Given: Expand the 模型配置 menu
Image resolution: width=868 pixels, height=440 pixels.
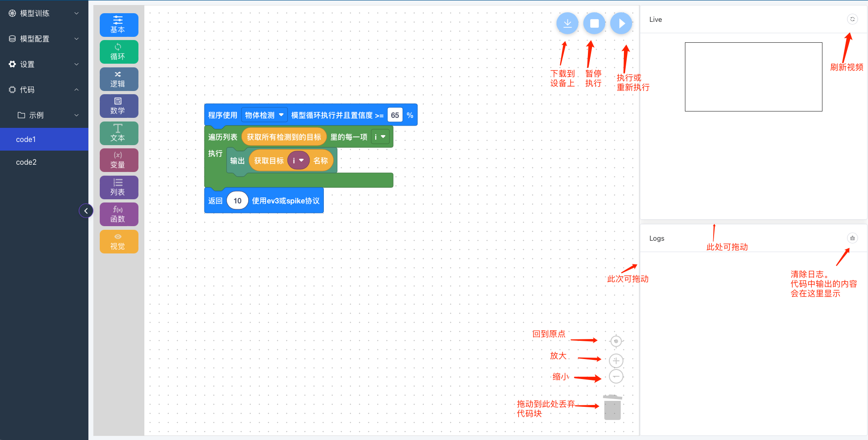Looking at the screenshot, I should pyautogui.click(x=44, y=39).
